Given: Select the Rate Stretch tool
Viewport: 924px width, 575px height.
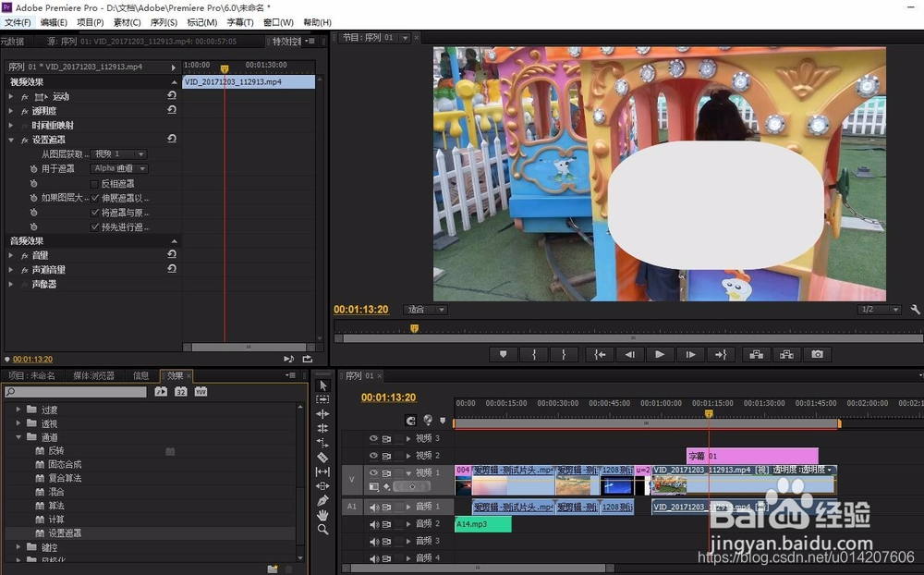Looking at the screenshot, I should pos(322,442).
